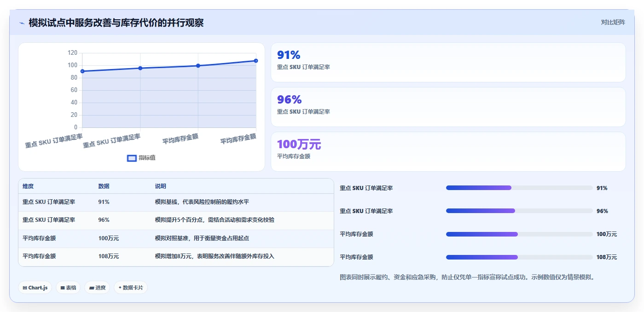Open the 100万元 data card
This screenshot has height=312, width=644.
pyautogui.click(x=448, y=151)
